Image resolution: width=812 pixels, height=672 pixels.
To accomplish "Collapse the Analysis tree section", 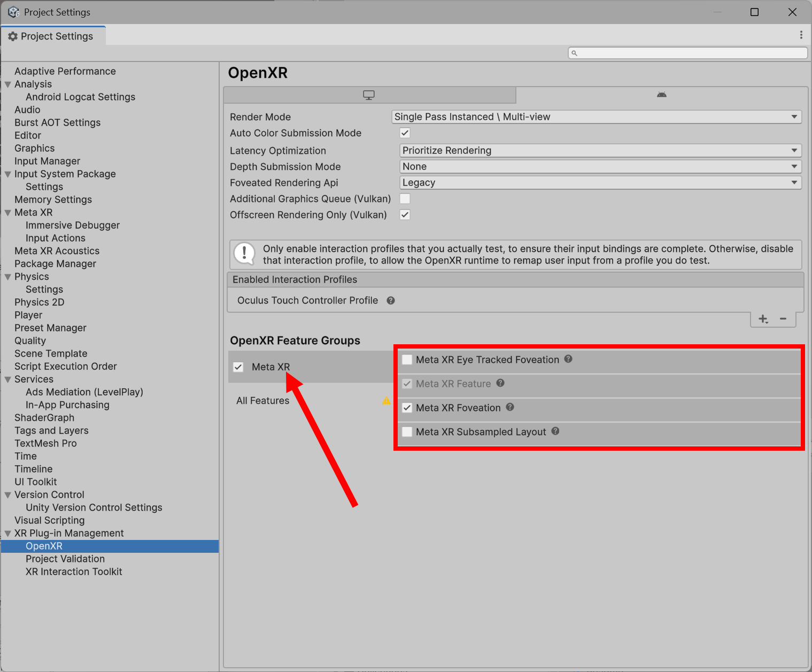I will click(x=8, y=84).
